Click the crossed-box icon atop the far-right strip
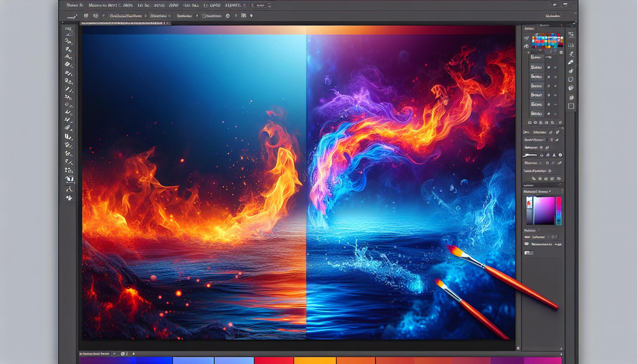637x364 pixels. [x=571, y=35]
